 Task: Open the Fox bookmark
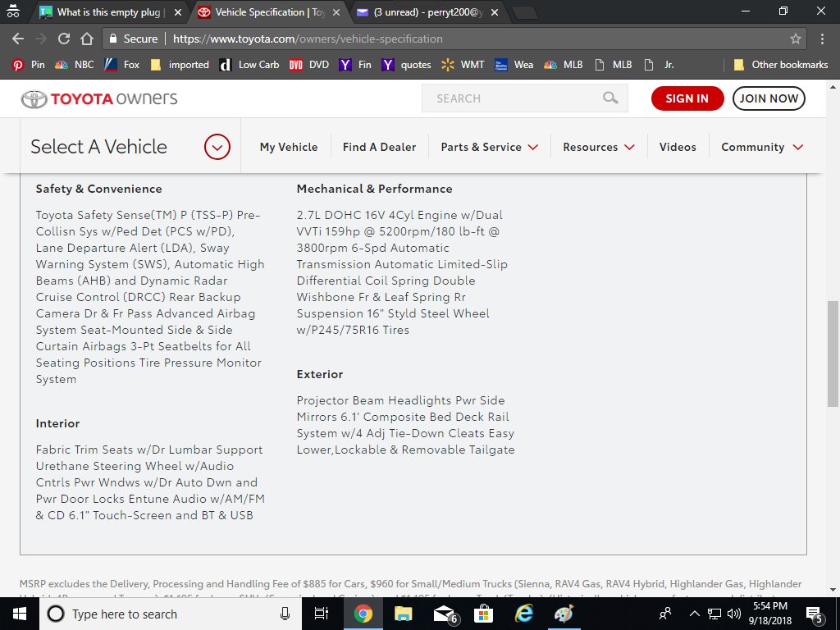(x=121, y=65)
